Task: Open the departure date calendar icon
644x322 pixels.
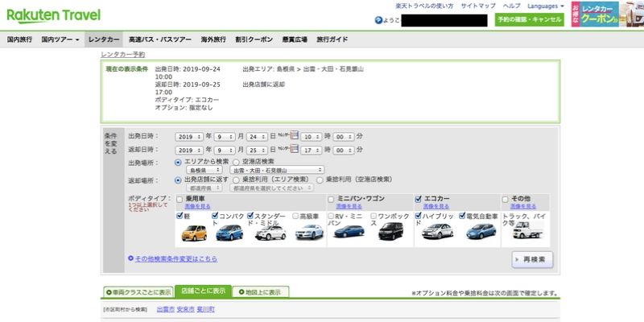Action: point(294,135)
